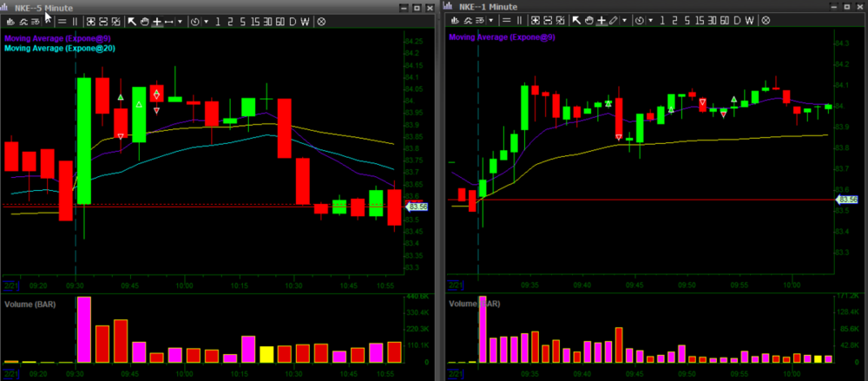Image resolution: width=868 pixels, height=381 pixels.
Task: Open the drawing tools dropdown arrow in 5 Minute chart
Action: [180, 21]
